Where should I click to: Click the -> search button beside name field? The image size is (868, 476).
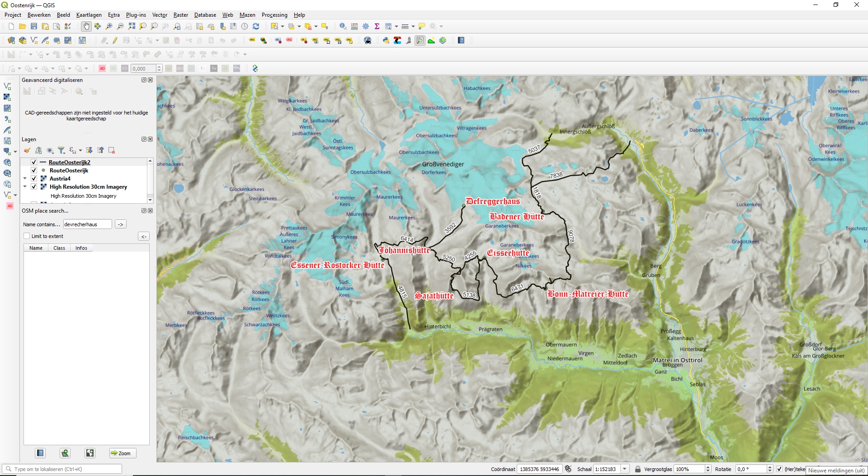point(121,224)
